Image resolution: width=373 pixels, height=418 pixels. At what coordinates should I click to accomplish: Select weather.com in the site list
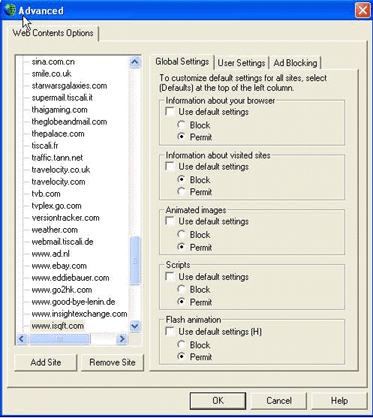tap(55, 230)
